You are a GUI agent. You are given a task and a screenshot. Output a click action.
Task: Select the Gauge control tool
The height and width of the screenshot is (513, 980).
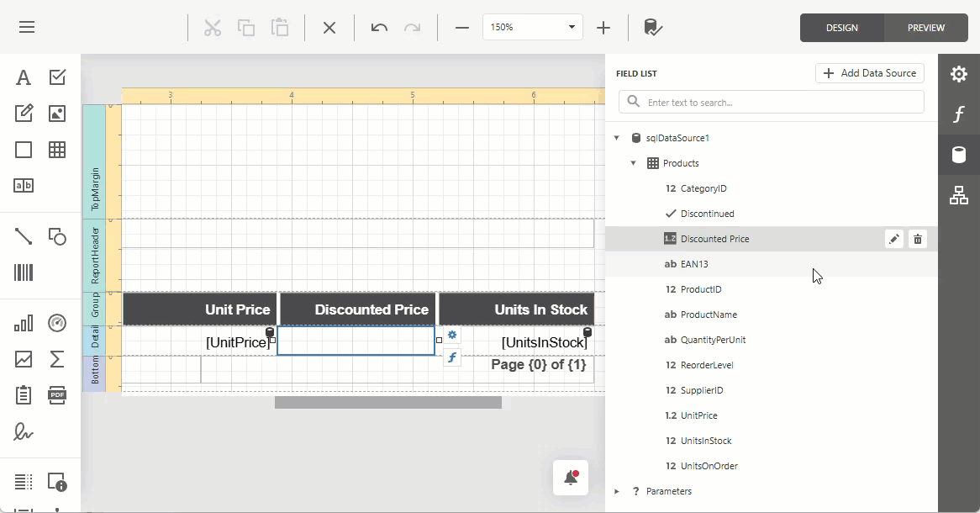click(x=57, y=323)
